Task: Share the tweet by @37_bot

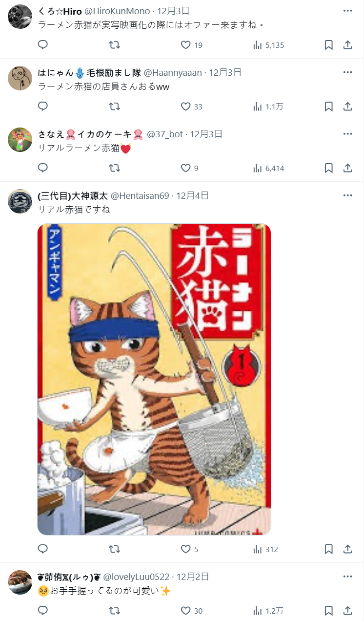Action: [x=348, y=168]
